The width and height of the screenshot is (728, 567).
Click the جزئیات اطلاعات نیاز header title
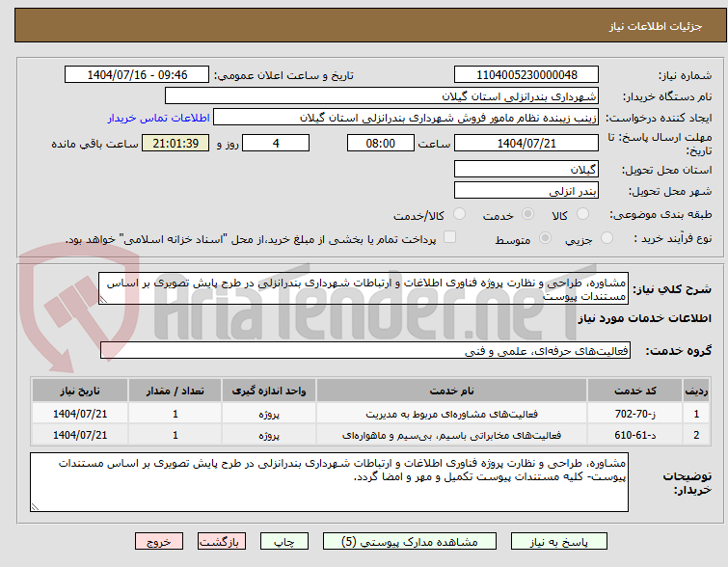tap(655, 26)
